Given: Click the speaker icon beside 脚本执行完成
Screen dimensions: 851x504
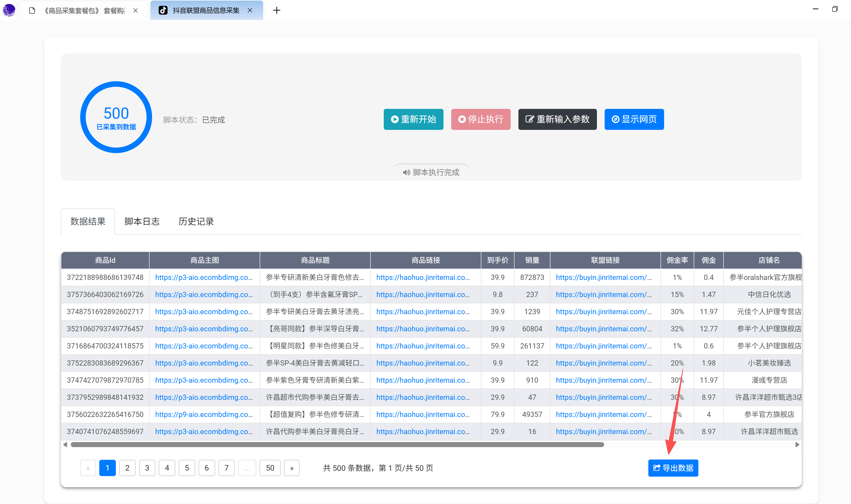Looking at the screenshot, I should pyautogui.click(x=406, y=172).
